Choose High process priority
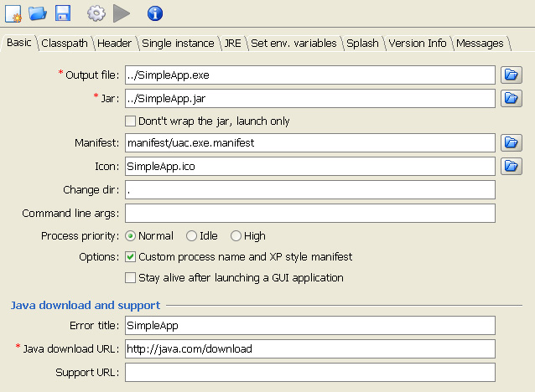 tap(236, 236)
